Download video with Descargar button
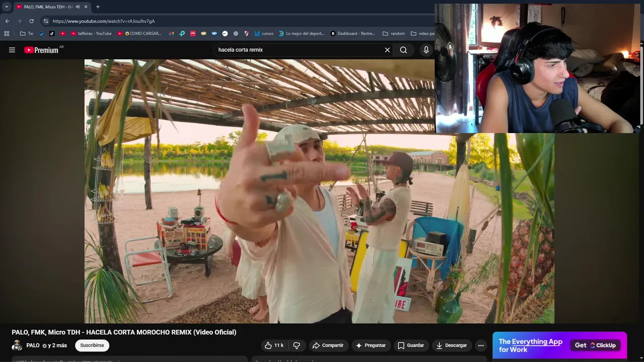Image resolution: width=644 pixels, height=362 pixels. [451, 345]
